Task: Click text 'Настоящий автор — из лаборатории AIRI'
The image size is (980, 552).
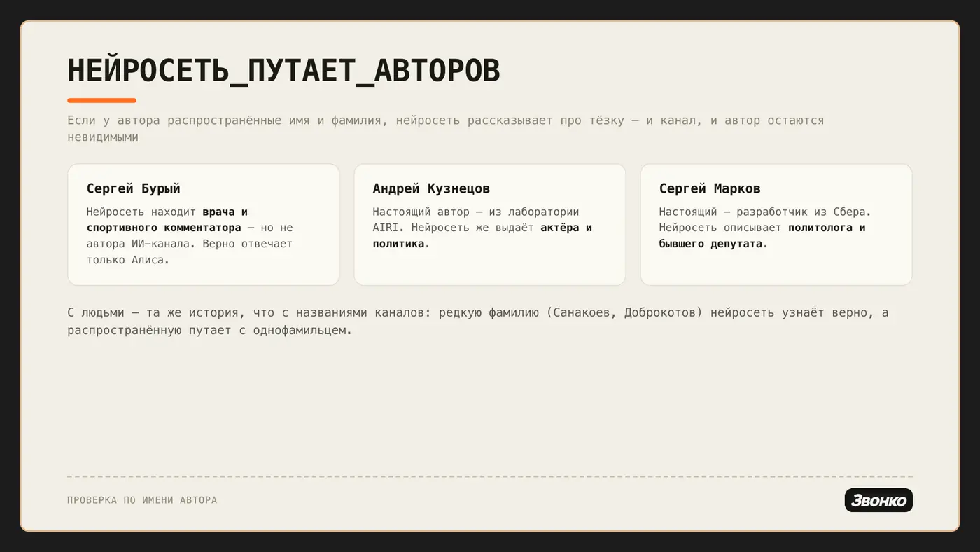Action: coord(476,220)
